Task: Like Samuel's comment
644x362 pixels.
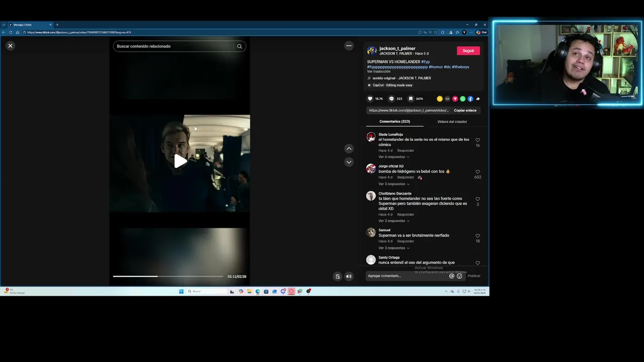Action: [x=477, y=235]
